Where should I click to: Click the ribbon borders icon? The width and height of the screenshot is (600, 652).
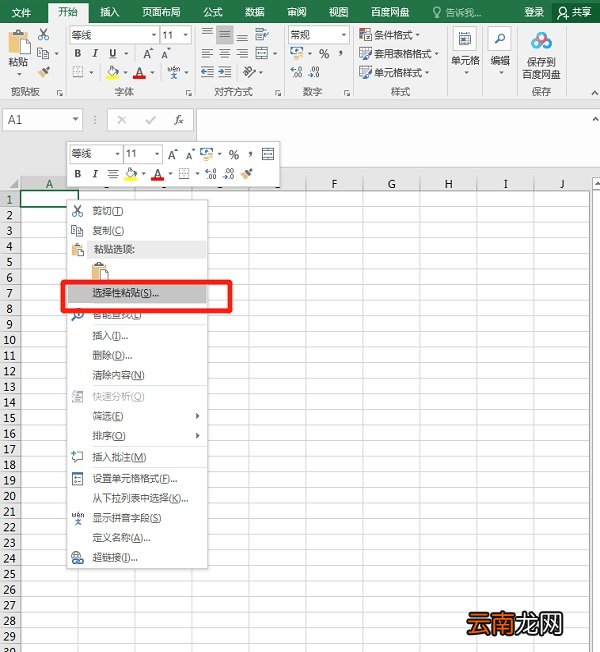pos(78,72)
